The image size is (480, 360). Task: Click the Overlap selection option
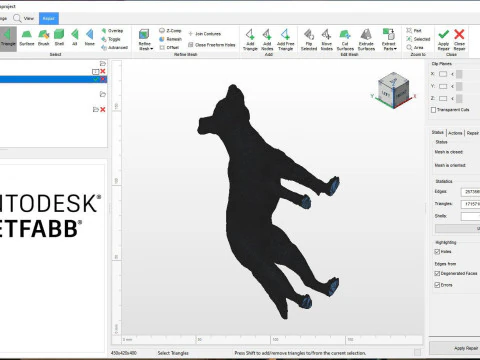[x=112, y=31]
